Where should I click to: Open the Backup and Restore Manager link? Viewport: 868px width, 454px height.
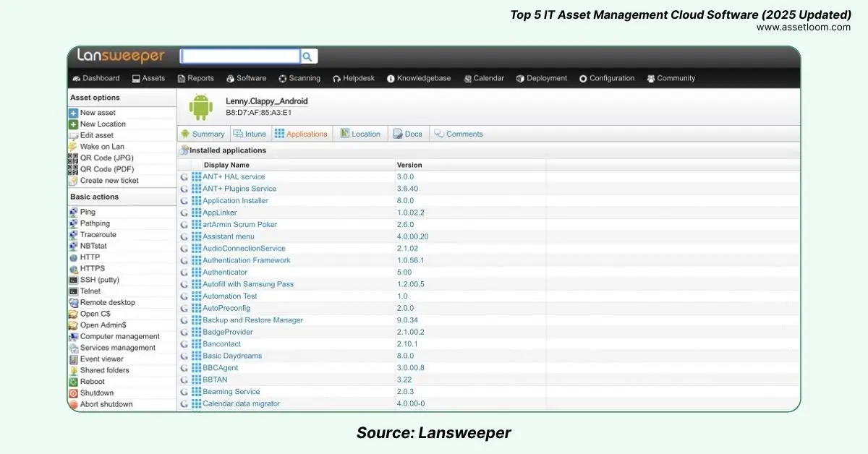click(x=252, y=320)
